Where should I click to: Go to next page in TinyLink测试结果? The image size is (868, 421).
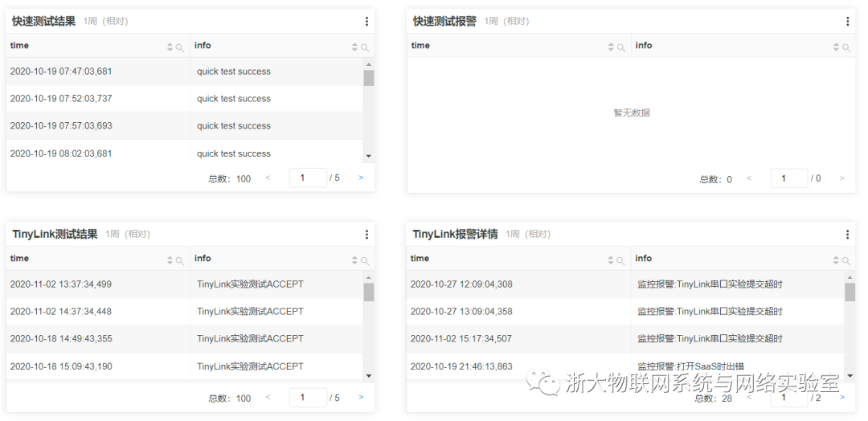pos(361,397)
